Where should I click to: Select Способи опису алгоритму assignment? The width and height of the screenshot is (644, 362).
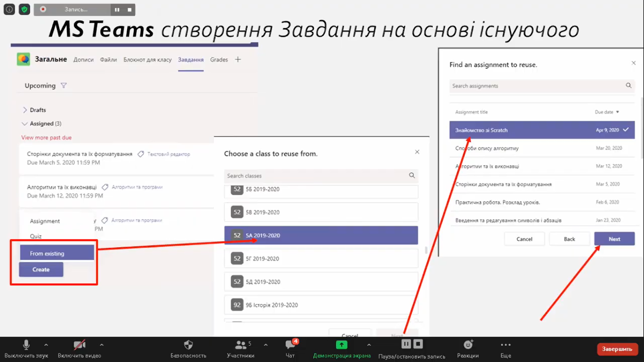(x=542, y=148)
